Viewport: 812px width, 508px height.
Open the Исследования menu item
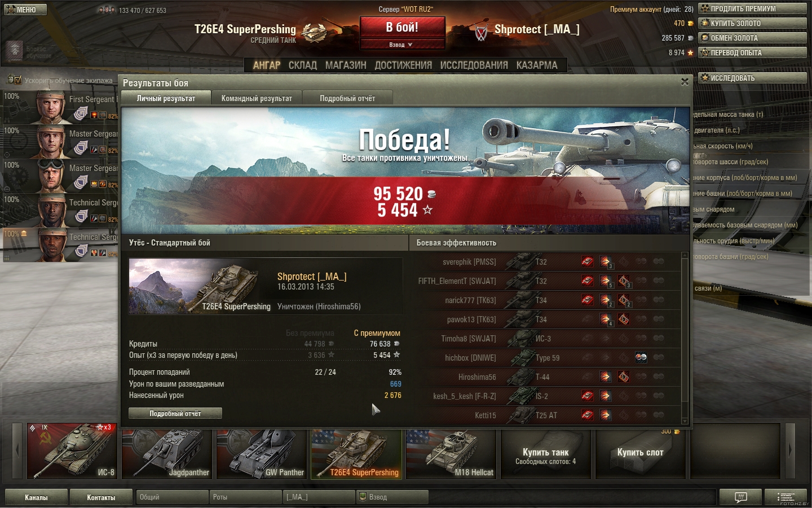pyautogui.click(x=474, y=65)
